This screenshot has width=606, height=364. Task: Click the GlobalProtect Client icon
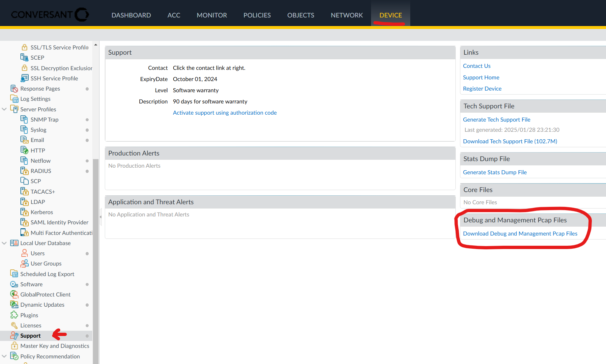tap(14, 294)
